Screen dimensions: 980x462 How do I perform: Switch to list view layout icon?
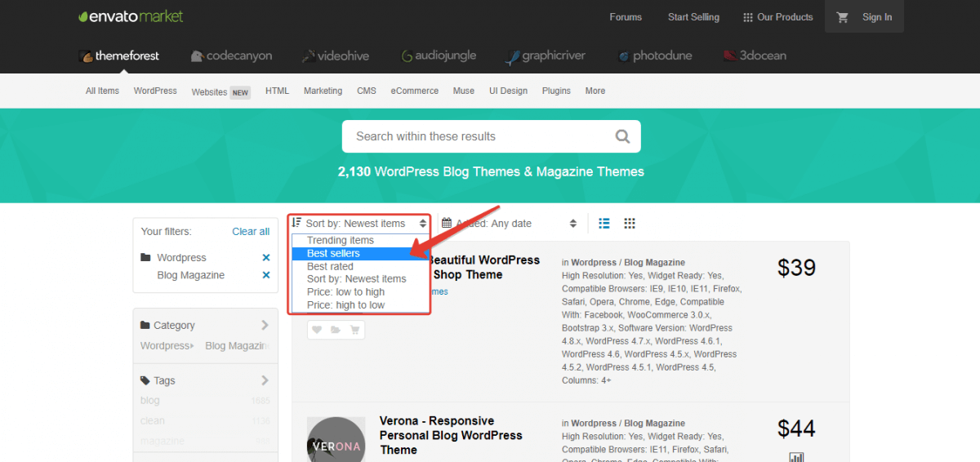click(604, 223)
